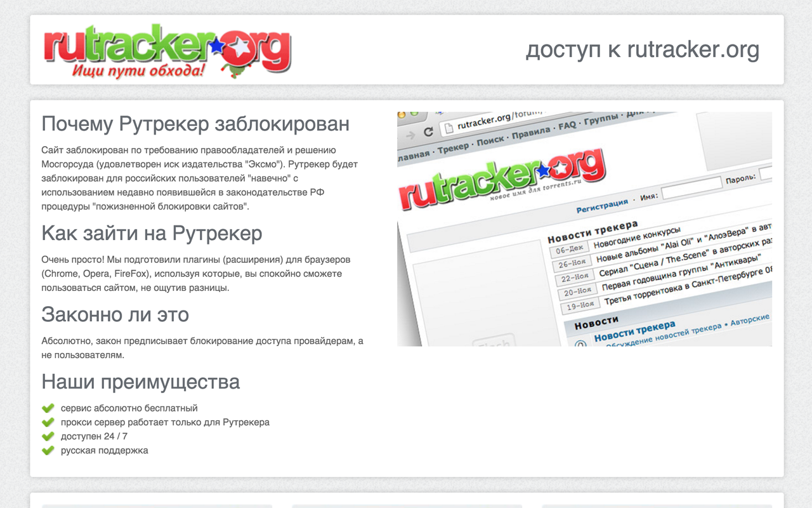Click heading "Как зайти на Рутрекер"
This screenshot has width=812, height=508.
(x=152, y=233)
